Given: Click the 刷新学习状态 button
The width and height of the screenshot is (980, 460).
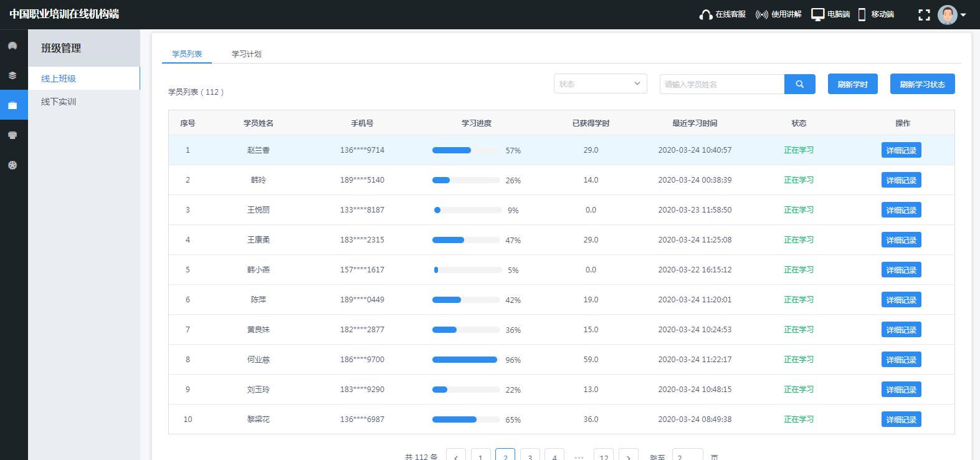Looking at the screenshot, I should coord(922,84).
